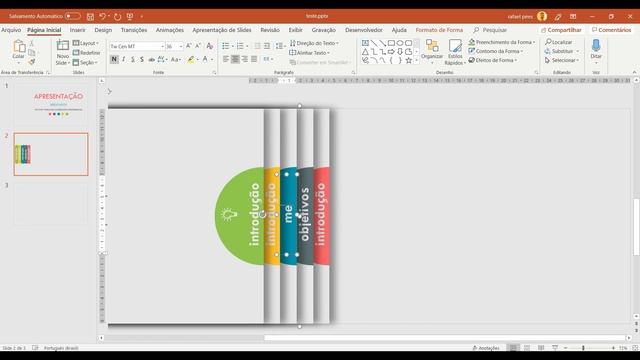Switch to Transições tab
This screenshot has height=360, width=640.
point(134,30)
